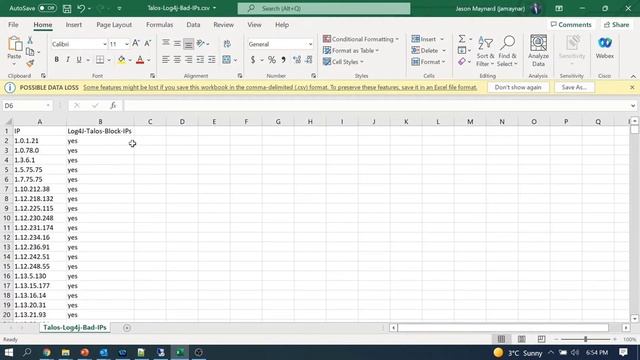Open the View ribbon tab
This screenshot has height=360, width=640.
pyautogui.click(x=254, y=25)
